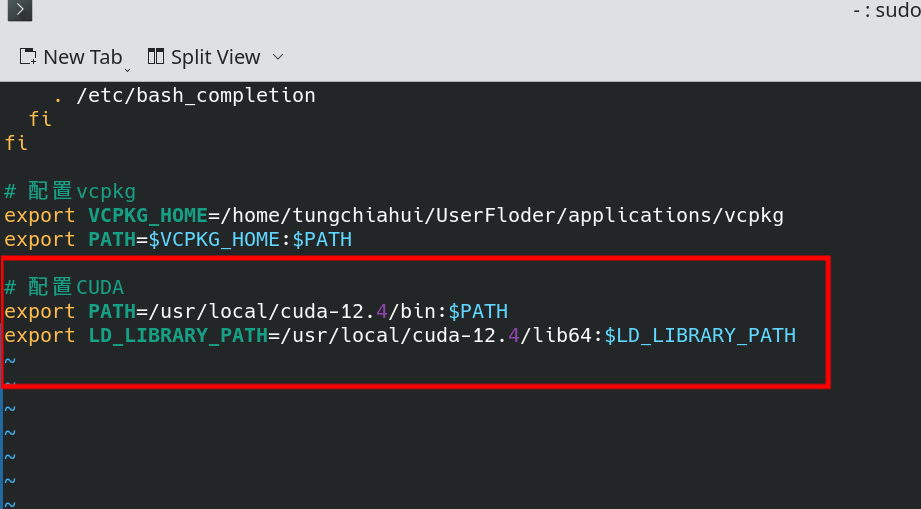This screenshot has height=509, width=921.
Task: Click the trailing $LD_LIBRARY_PATH reference
Action: (x=700, y=335)
